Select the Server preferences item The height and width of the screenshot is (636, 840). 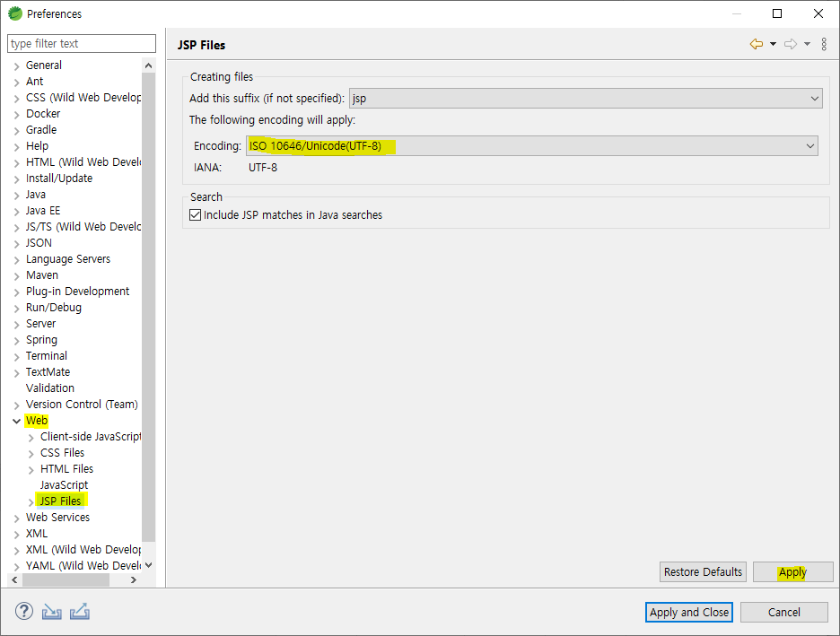(x=40, y=323)
